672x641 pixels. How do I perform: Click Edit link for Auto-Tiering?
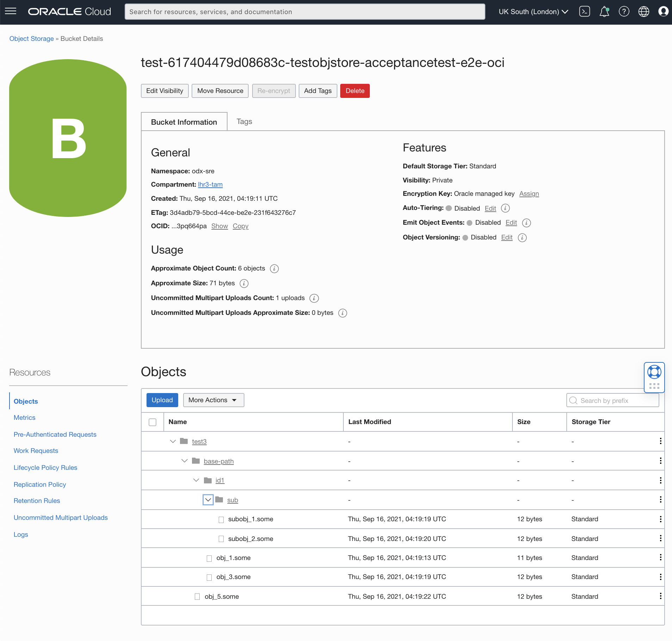490,209
